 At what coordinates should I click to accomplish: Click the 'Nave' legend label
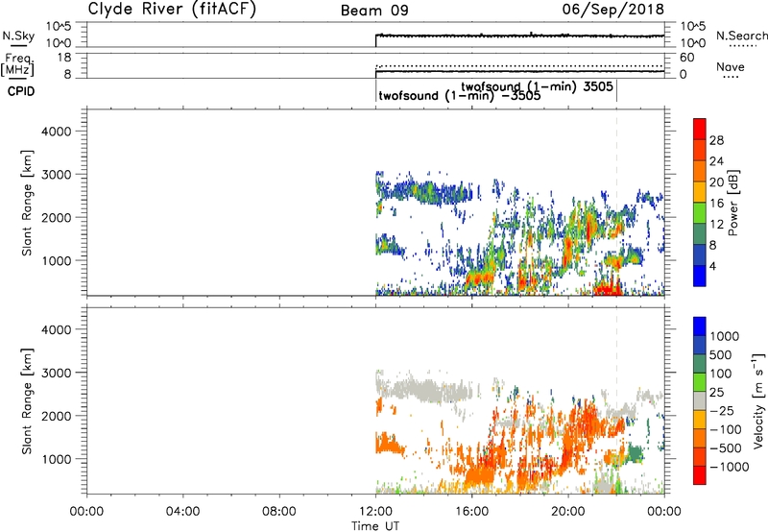pos(731,67)
